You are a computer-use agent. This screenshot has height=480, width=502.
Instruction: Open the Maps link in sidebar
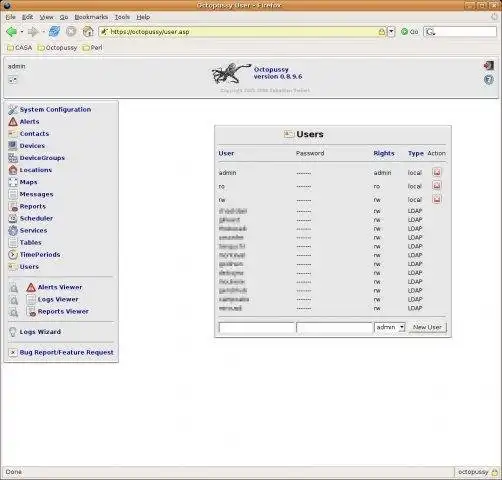[x=28, y=182]
